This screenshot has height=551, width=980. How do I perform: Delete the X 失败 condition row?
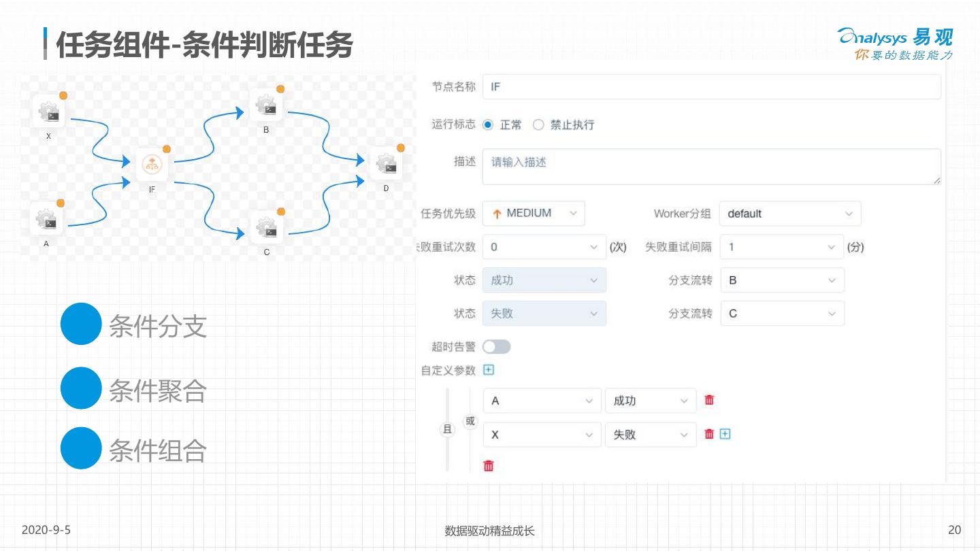coord(709,433)
